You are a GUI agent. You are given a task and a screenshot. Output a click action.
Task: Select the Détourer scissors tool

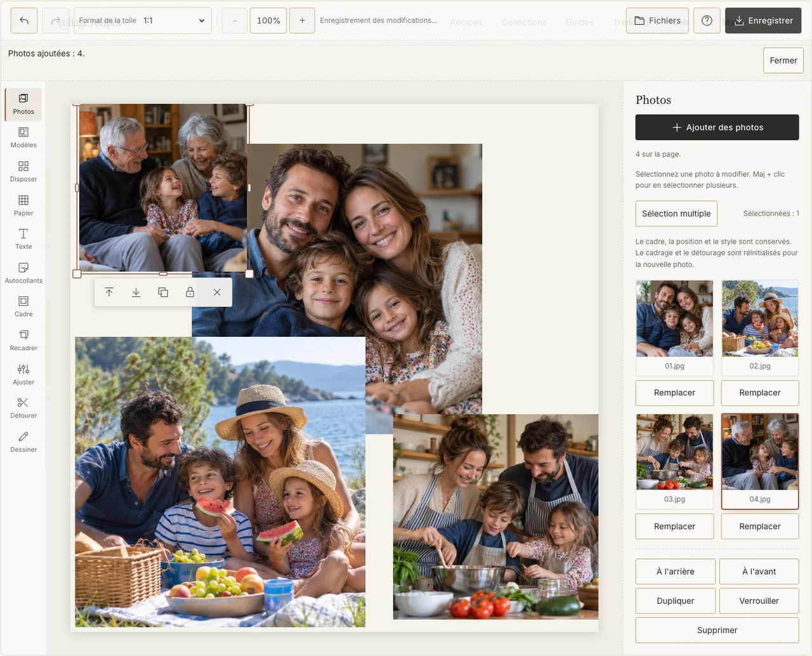click(23, 409)
